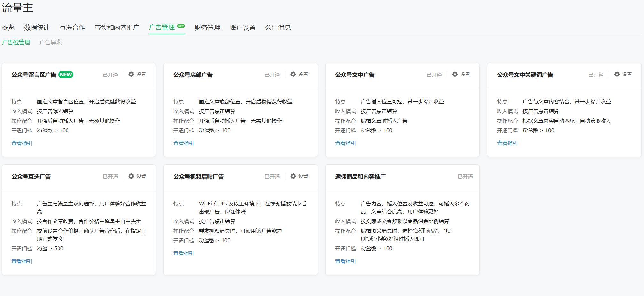Open 查看指引 link for 返佣商品和内容推广
The image size is (644, 296).
[x=345, y=261]
